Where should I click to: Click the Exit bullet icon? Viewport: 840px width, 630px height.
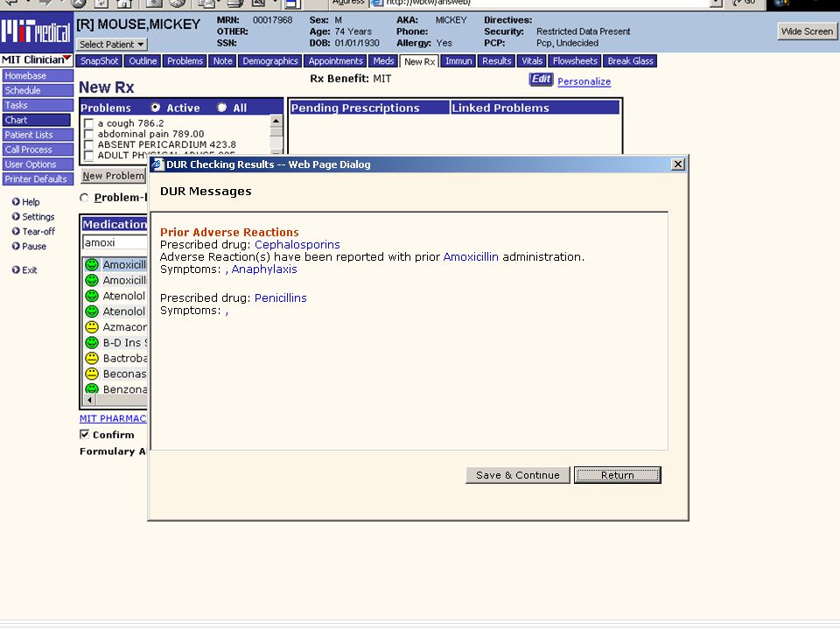[16, 270]
